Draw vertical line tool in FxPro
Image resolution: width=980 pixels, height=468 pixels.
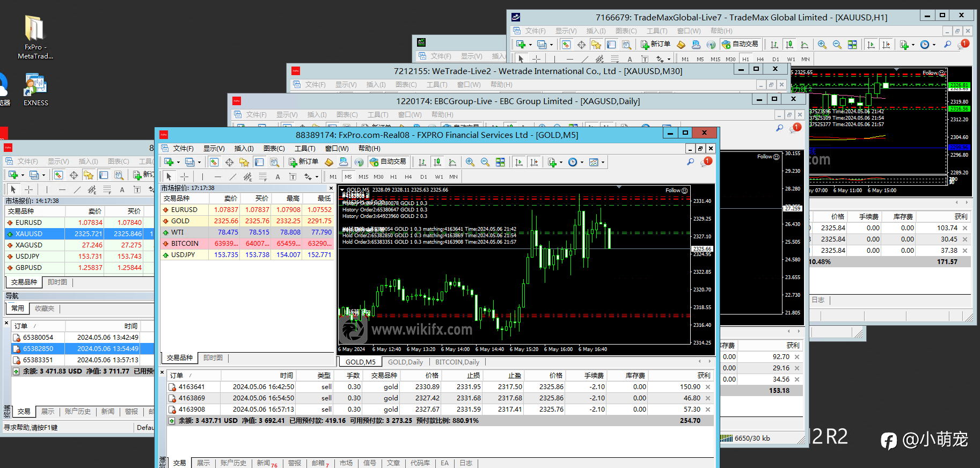[x=202, y=177]
